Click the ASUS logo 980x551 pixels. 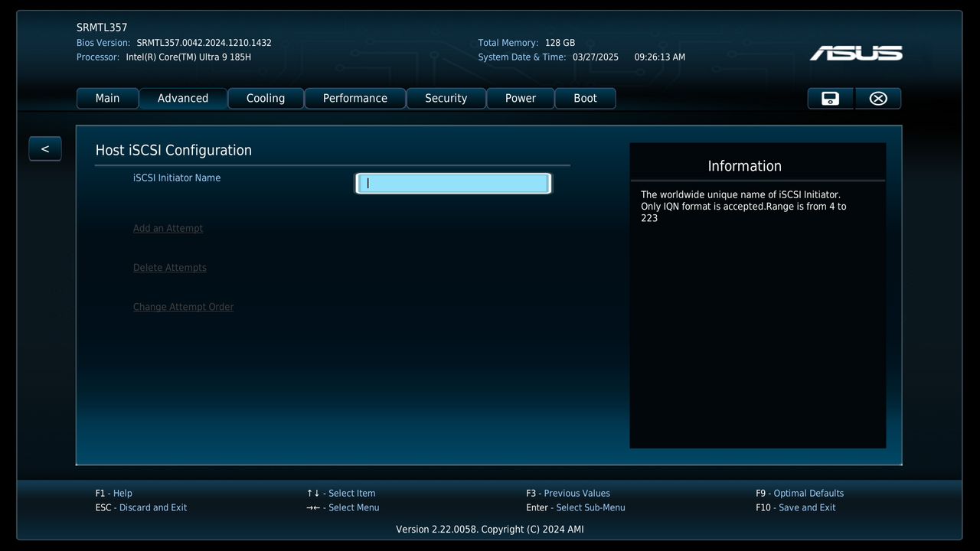click(x=856, y=53)
